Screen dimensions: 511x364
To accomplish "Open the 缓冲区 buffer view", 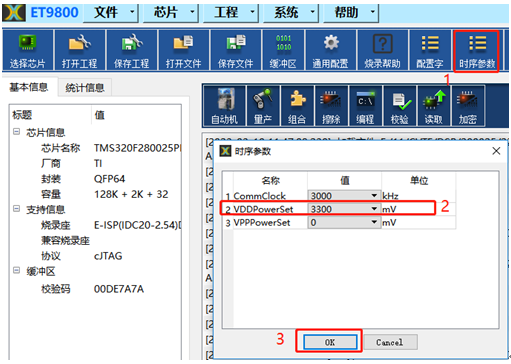I will pos(283,50).
